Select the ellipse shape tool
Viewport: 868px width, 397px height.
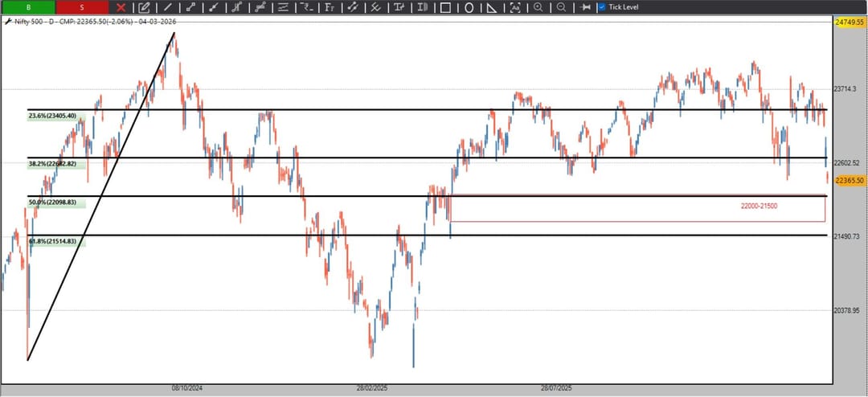click(x=469, y=7)
